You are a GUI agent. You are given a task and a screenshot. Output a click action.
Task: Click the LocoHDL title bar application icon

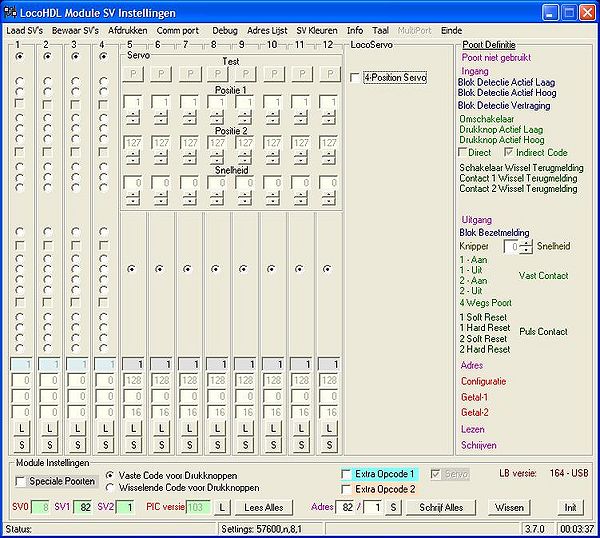[x=10, y=13]
